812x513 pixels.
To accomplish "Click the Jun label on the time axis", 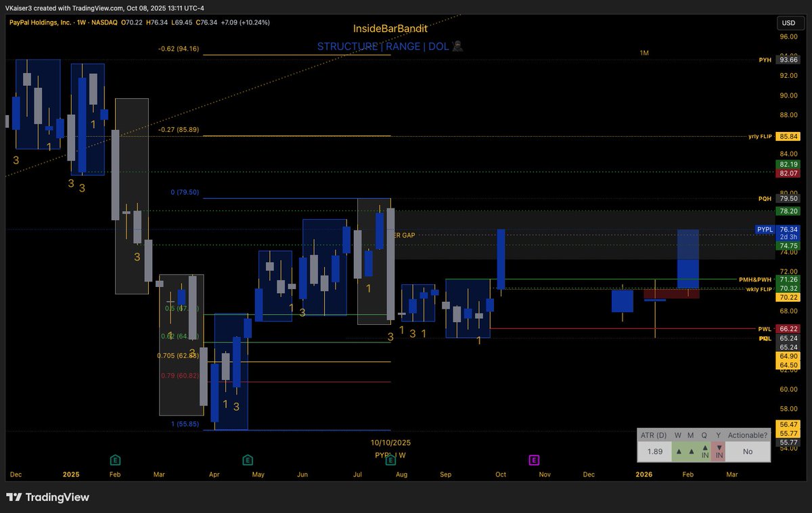I will click(x=302, y=475).
